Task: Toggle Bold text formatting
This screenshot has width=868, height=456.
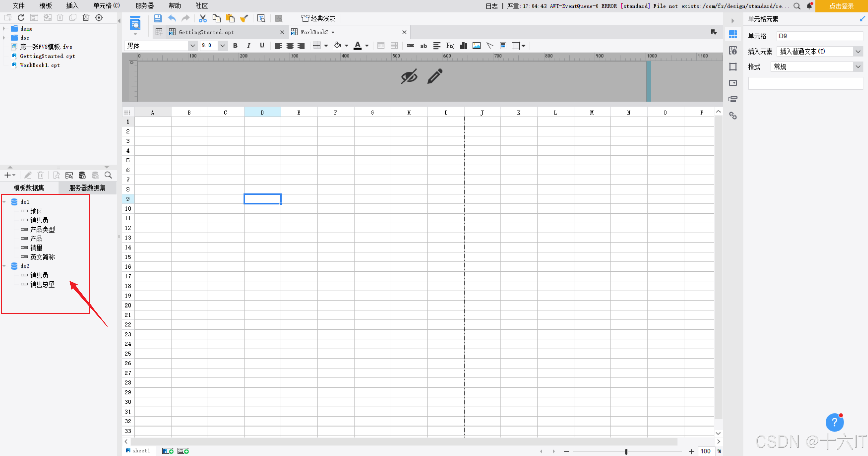Action: coord(235,46)
